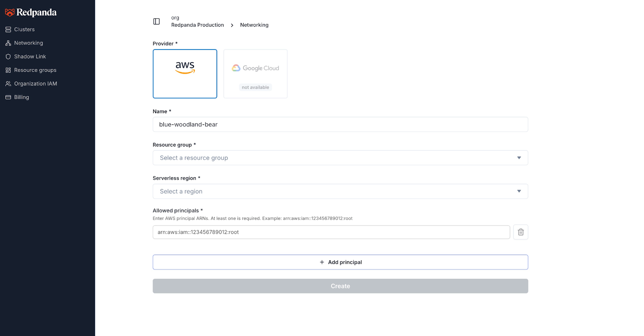This screenshot has width=644, height=336.
Task: Click the Billing card icon
Action: coord(8,97)
